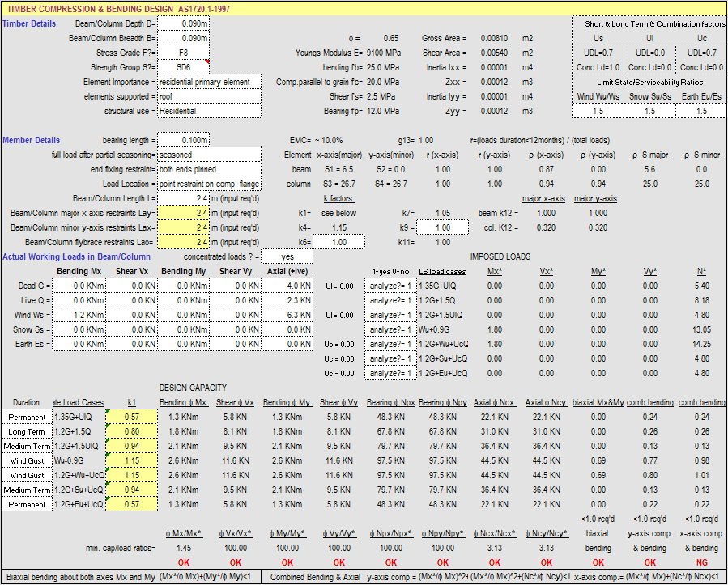Select the bearing length input cell

click(x=183, y=140)
